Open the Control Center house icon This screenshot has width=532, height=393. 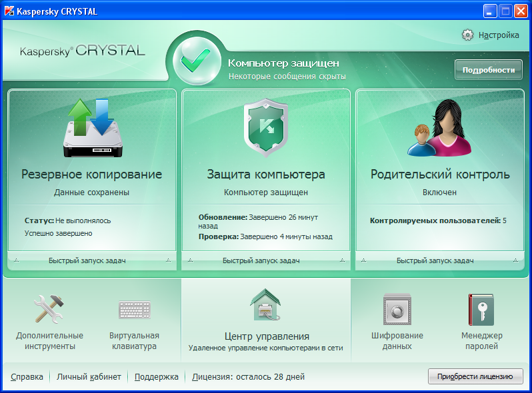point(265,305)
